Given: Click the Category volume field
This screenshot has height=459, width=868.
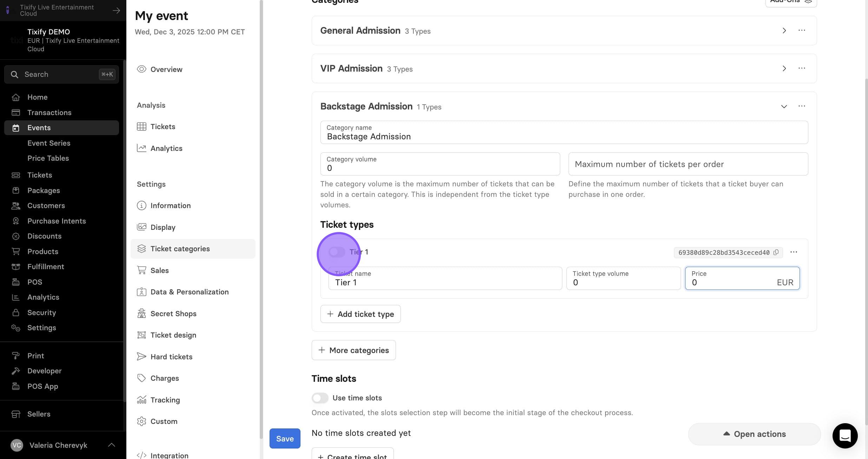Looking at the screenshot, I should (x=440, y=164).
